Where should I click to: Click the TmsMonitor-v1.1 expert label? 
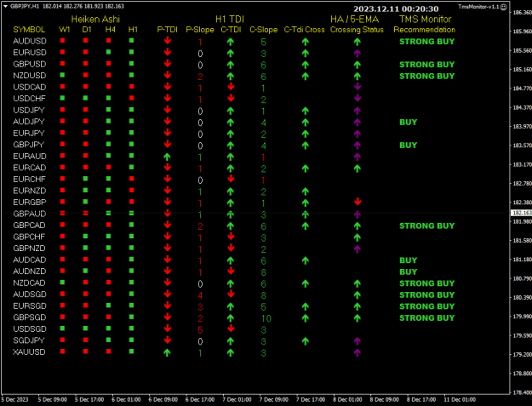[x=478, y=7]
